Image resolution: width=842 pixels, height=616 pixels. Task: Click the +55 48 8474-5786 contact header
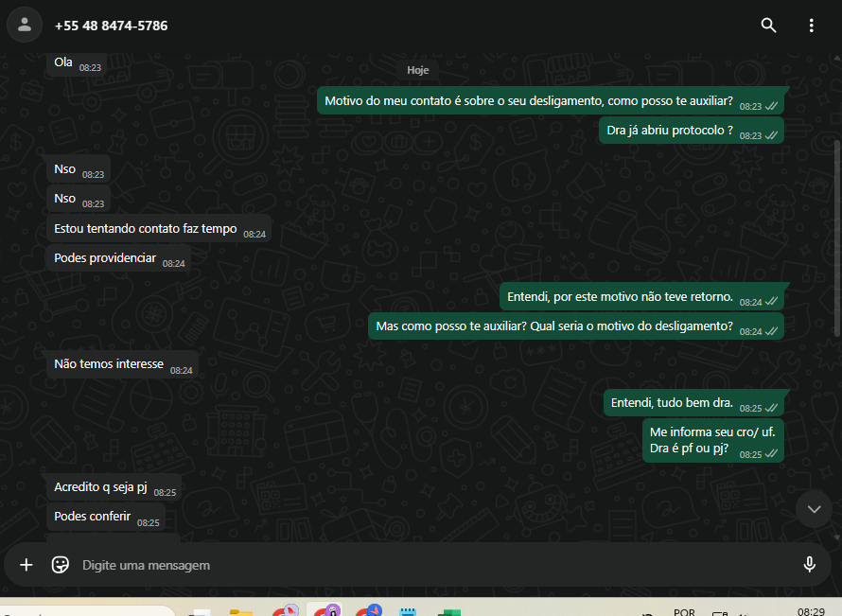tap(111, 26)
